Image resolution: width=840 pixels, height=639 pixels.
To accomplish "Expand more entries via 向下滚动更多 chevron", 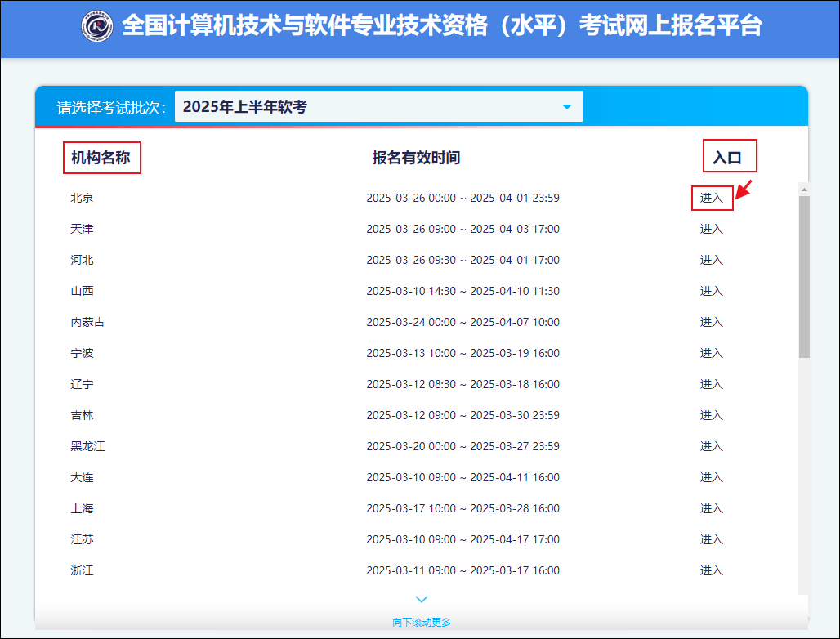I will click(x=421, y=599).
